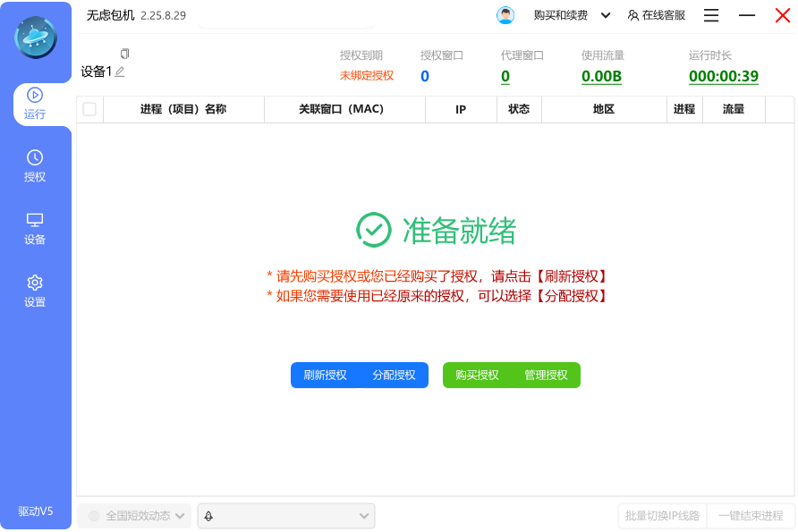Image resolution: width=798 pixels, height=532 pixels.
Task: Expand the 购买和续费 dropdown arrow
Action: pos(605,15)
